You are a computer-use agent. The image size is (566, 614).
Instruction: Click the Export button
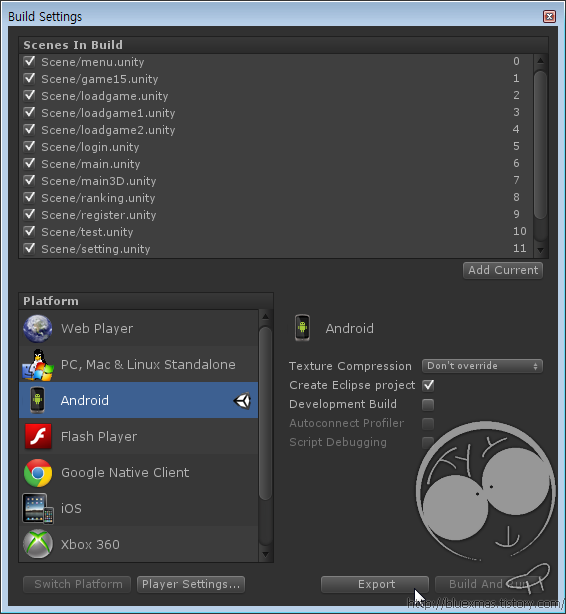point(375,584)
